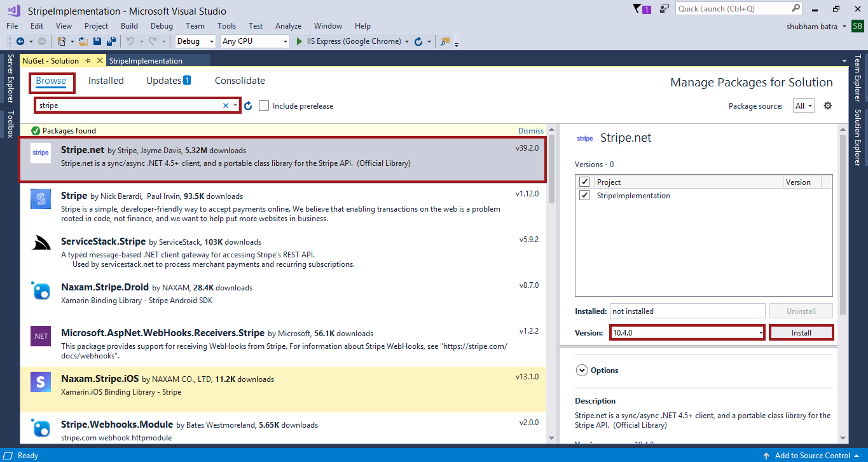This screenshot has width=868, height=462.
Task: Open the Tools menu
Action: tap(226, 26)
